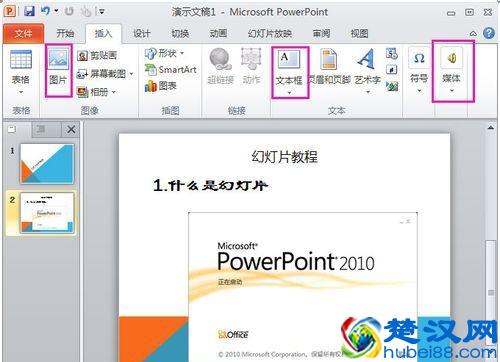Viewport: 500px width, 362px height.
Task: Switch to the slides tab in left pane
Action: [12, 129]
